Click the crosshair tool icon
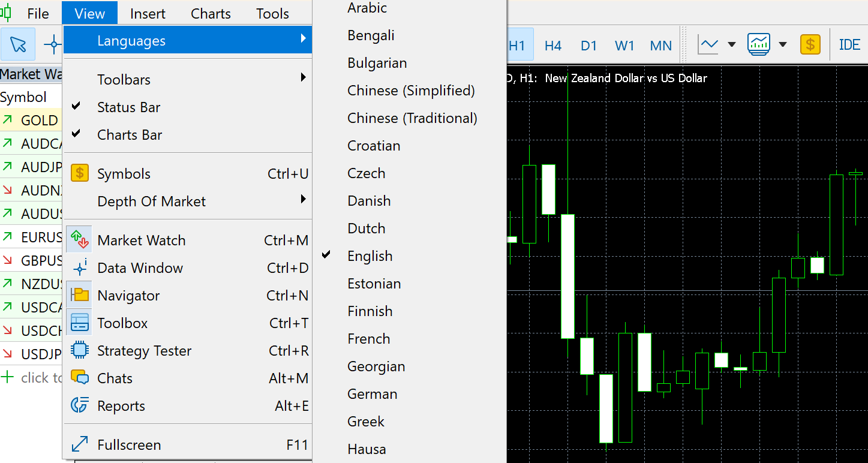868x463 pixels. pyautogui.click(x=54, y=45)
